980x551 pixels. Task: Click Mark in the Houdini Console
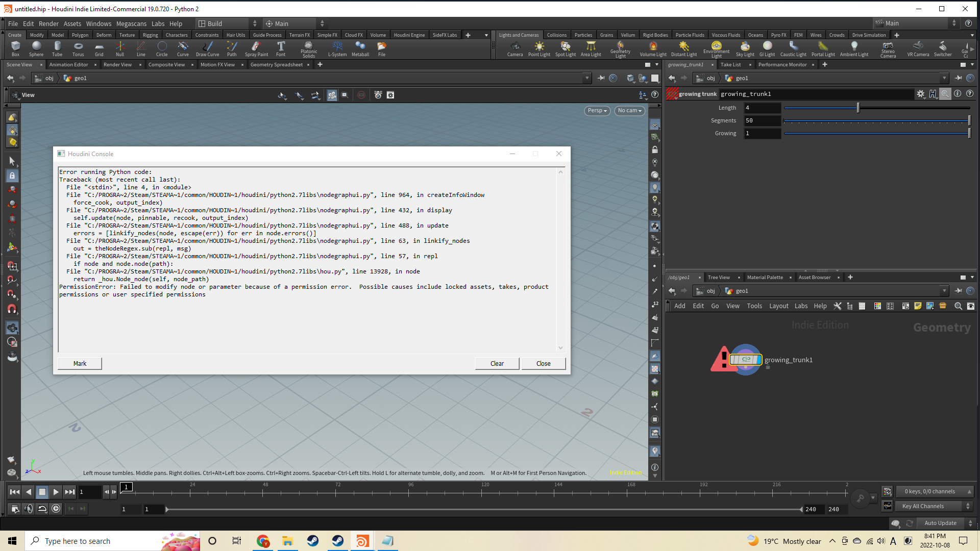point(80,364)
